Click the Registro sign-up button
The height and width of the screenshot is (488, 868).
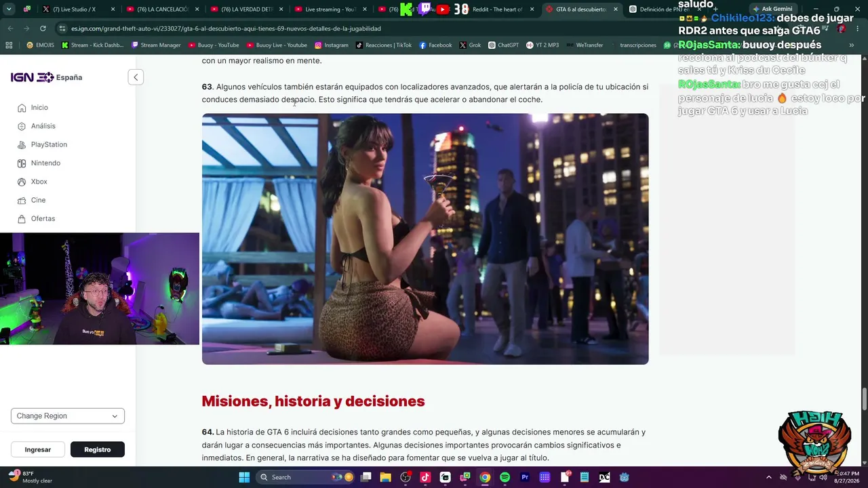click(98, 449)
